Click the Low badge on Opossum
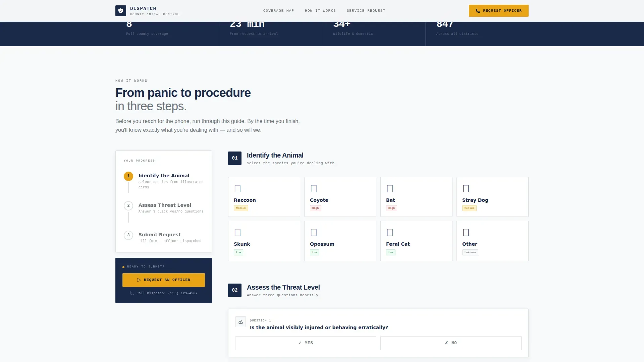The width and height of the screenshot is (644, 362). (315, 252)
